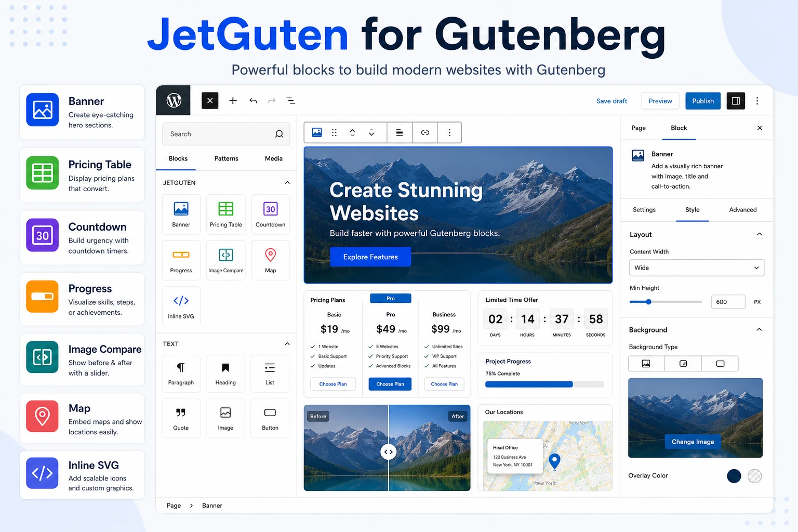The height and width of the screenshot is (532, 798).
Task: Open the Content Width dropdown
Action: pyautogui.click(x=697, y=268)
